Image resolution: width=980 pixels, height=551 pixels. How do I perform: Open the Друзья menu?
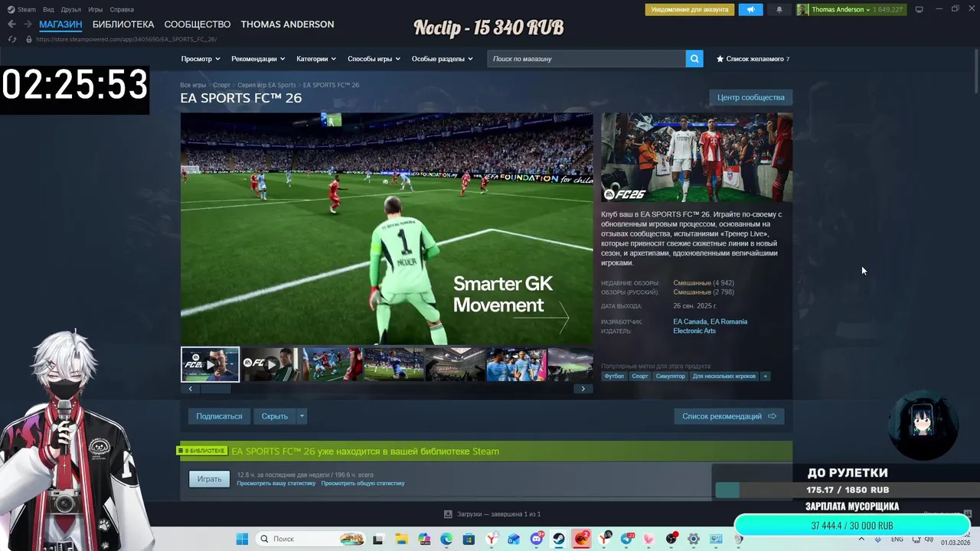pos(71,10)
